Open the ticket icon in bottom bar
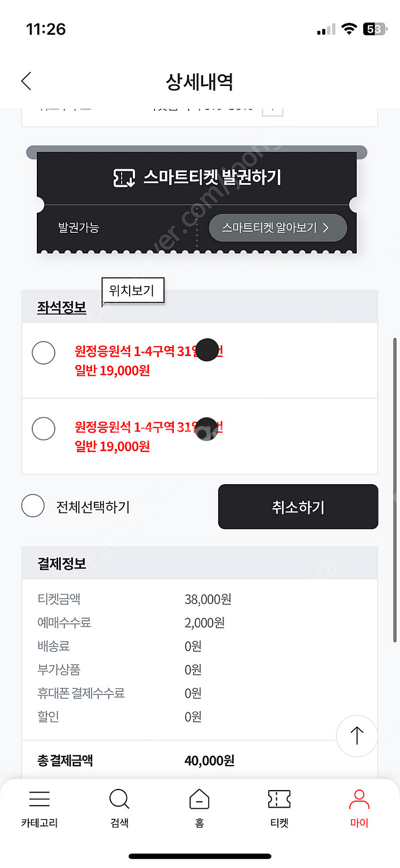The image size is (400, 868). click(279, 799)
